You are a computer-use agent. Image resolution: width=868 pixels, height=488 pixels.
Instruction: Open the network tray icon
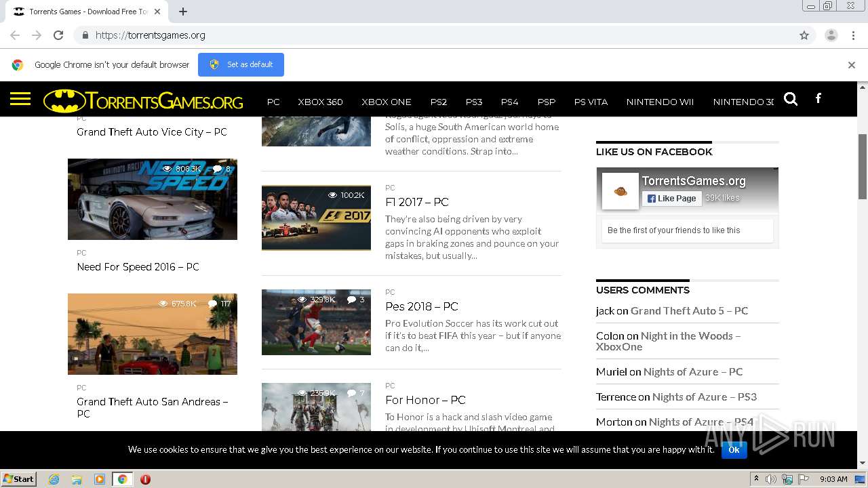(787, 479)
